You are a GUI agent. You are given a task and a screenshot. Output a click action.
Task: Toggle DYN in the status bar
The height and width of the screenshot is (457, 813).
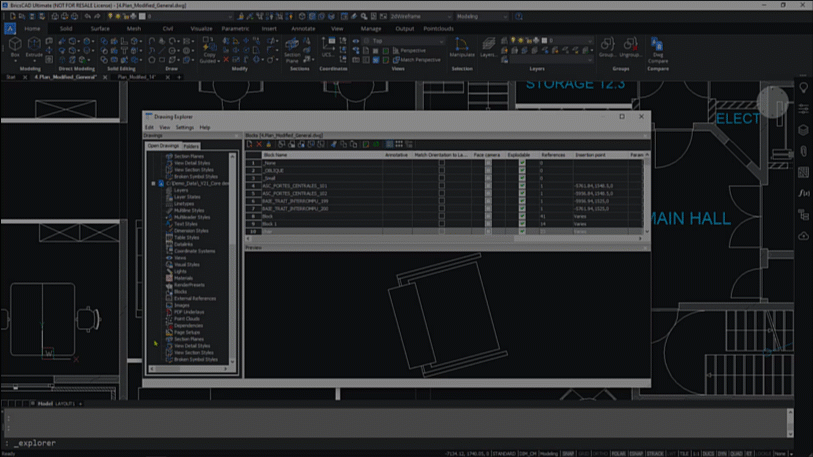[722, 454]
